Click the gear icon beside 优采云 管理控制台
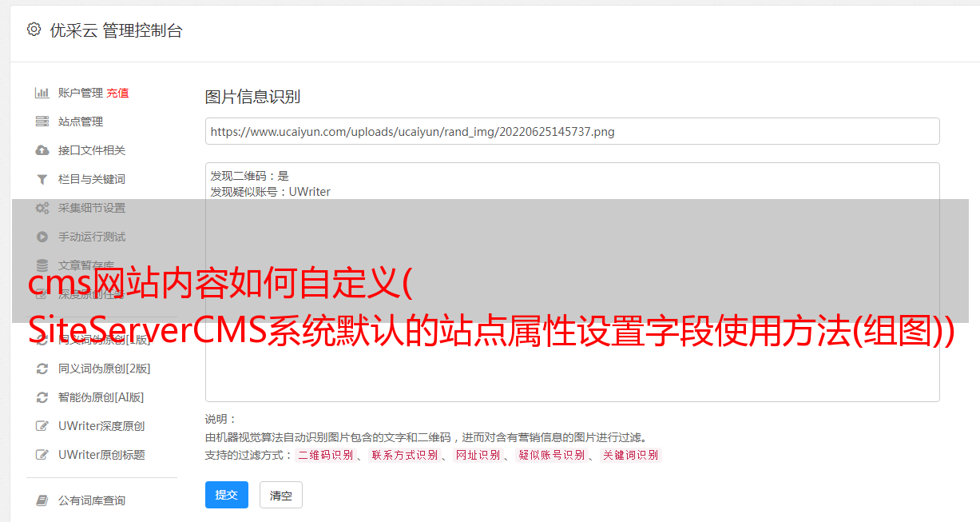980x522 pixels. [x=34, y=30]
